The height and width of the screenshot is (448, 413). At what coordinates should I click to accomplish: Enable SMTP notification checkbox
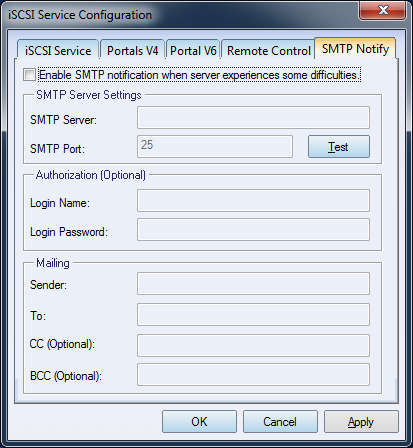click(29, 75)
